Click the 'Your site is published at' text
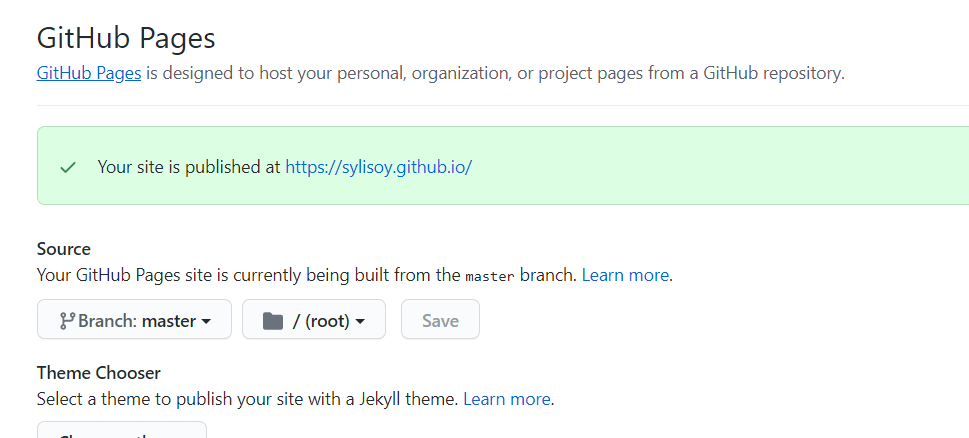 click(x=189, y=167)
